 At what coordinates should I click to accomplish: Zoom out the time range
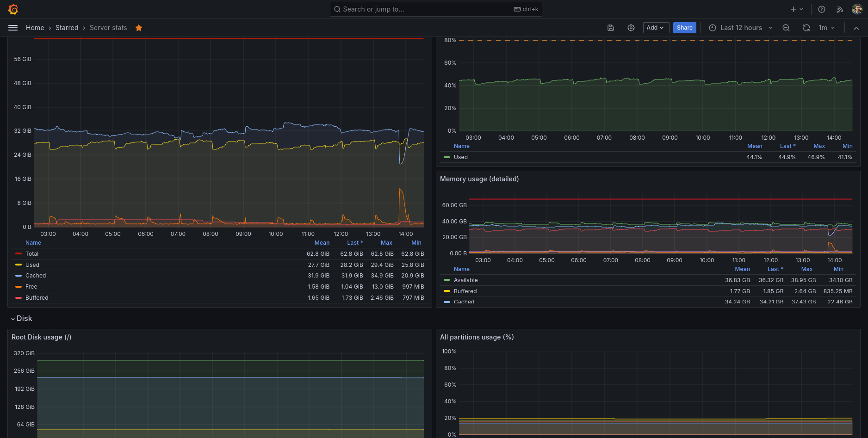pos(786,28)
